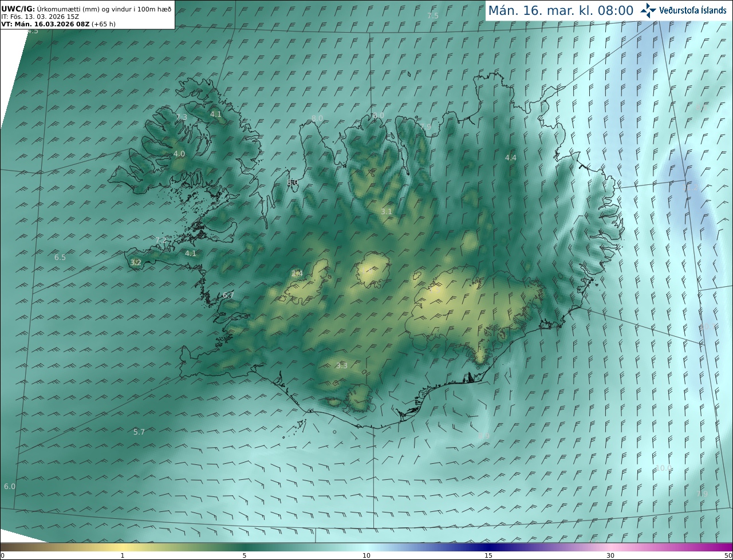Click the Veðurstofa Íslands logo icon
The image size is (733, 560).
648,10
